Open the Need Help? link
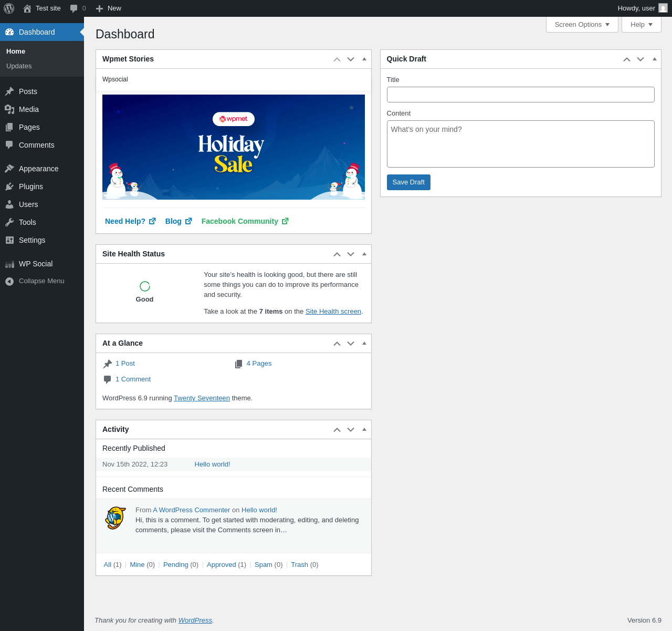 pyautogui.click(x=130, y=221)
